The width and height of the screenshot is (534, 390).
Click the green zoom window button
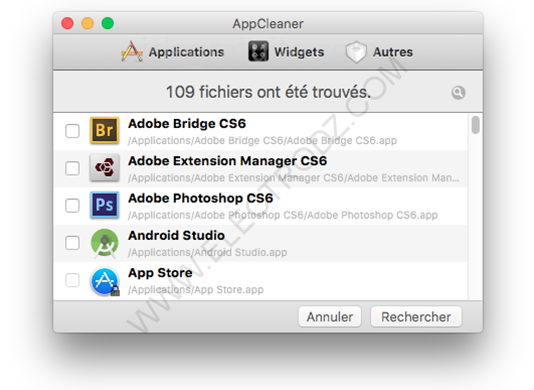(x=108, y=24)
